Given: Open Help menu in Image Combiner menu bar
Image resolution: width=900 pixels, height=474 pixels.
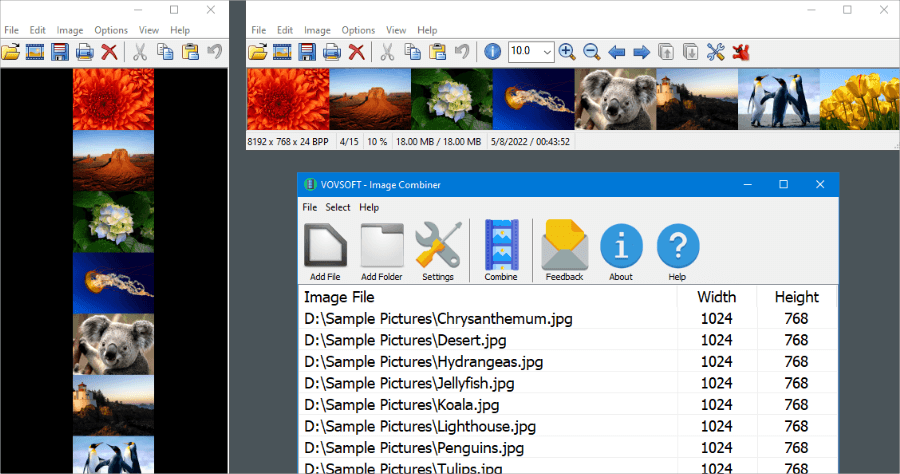Looking at the screenshot, I should tap(369, 207).
